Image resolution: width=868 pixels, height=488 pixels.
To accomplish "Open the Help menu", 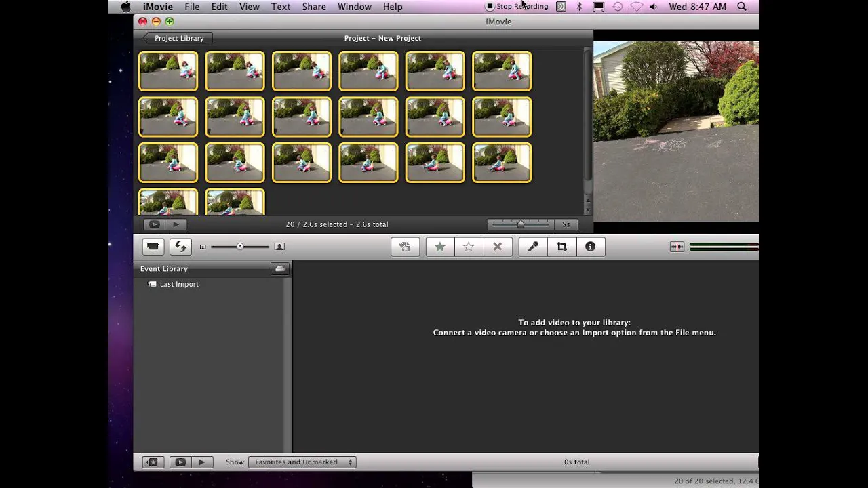I will (393, 7).
